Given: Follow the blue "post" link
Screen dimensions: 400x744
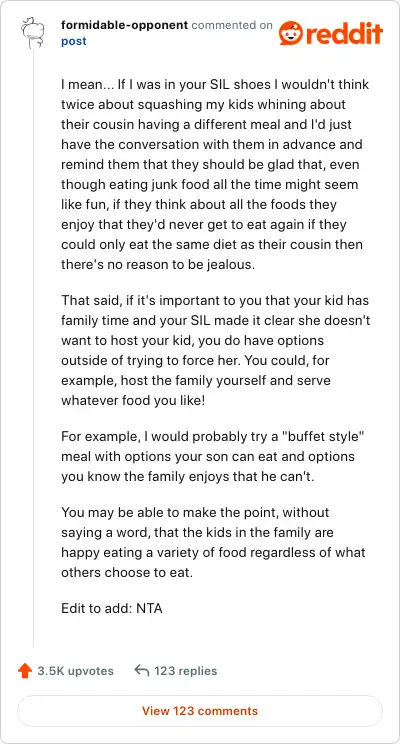Looking at the screenshot, I should click(x=74, y=41).
